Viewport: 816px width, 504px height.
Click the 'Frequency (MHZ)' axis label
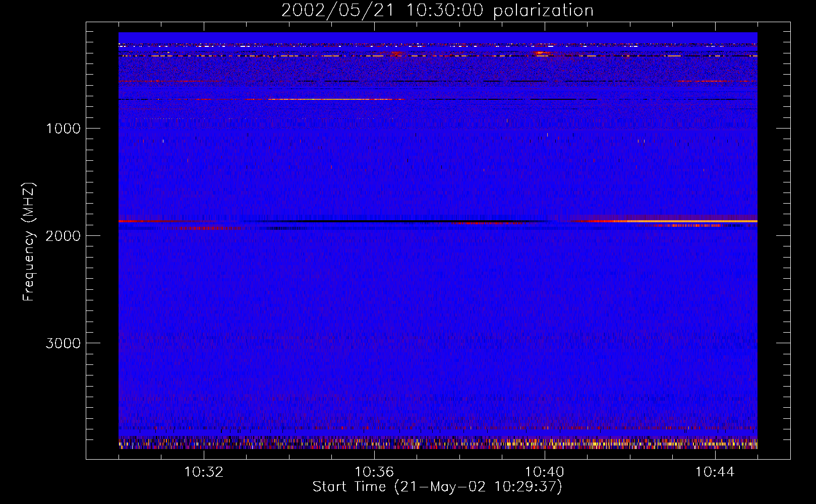coord(29,242)
